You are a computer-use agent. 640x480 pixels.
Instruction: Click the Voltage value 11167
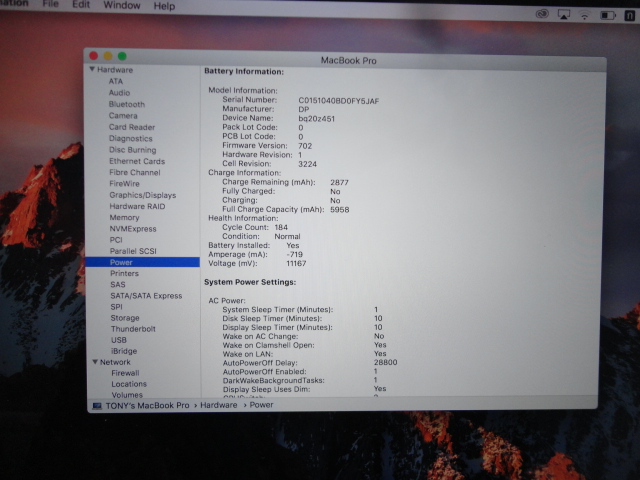[296, 263]
